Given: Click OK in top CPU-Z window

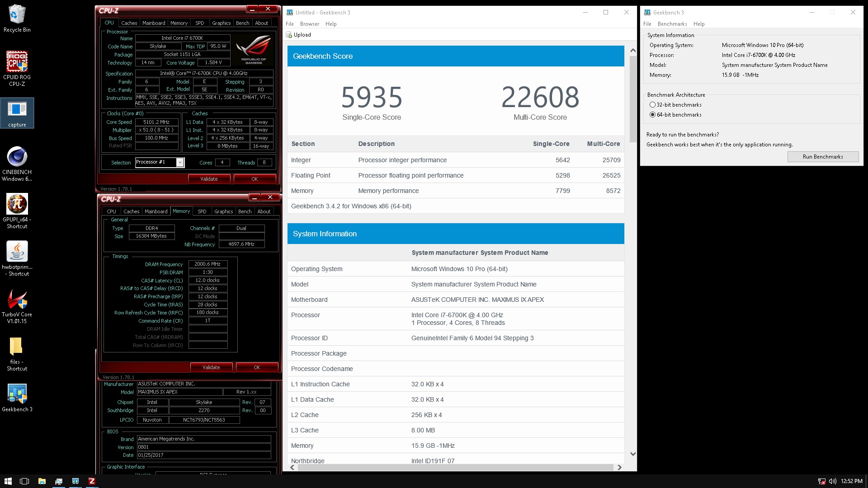Looking at the screenshot, I should point(255,179).
